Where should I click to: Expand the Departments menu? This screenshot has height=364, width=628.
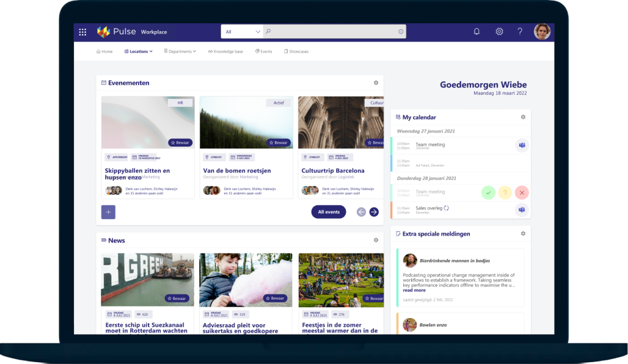pyautogui.click(x=180, y=51)
